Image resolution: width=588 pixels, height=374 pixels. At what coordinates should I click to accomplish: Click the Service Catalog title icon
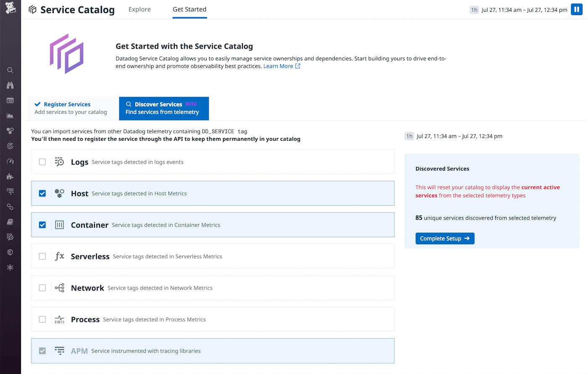pos(32,10)
